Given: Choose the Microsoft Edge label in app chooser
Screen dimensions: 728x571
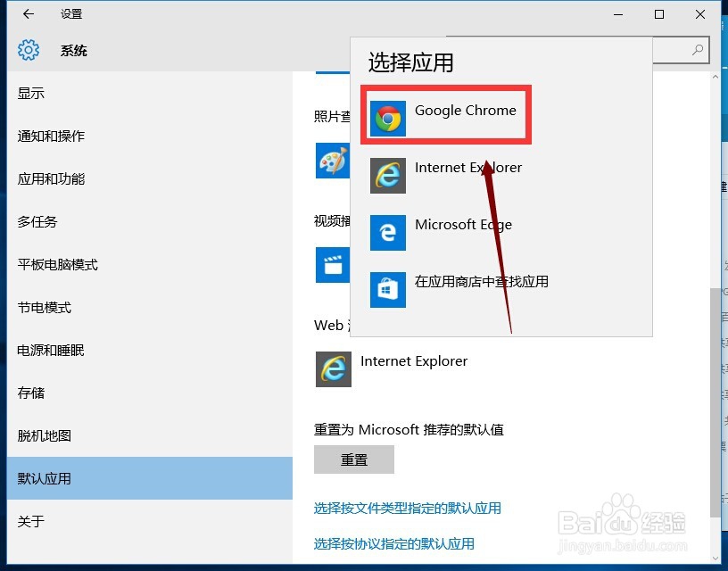Looking at the screenshot, I should (x=463, y=225).
